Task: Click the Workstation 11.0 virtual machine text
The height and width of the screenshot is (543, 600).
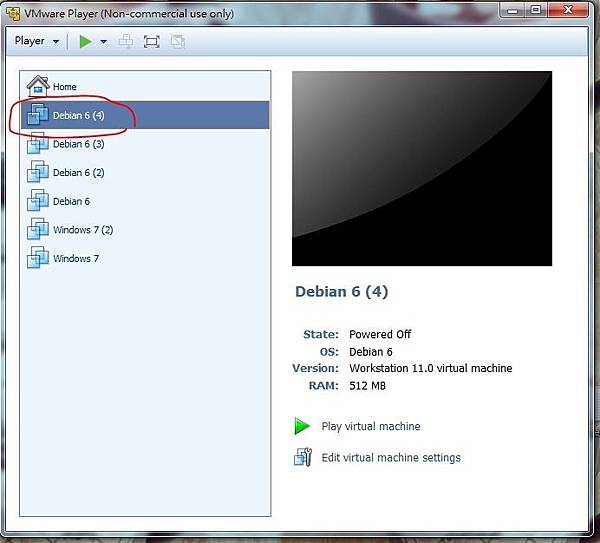Action: point(430,368)
